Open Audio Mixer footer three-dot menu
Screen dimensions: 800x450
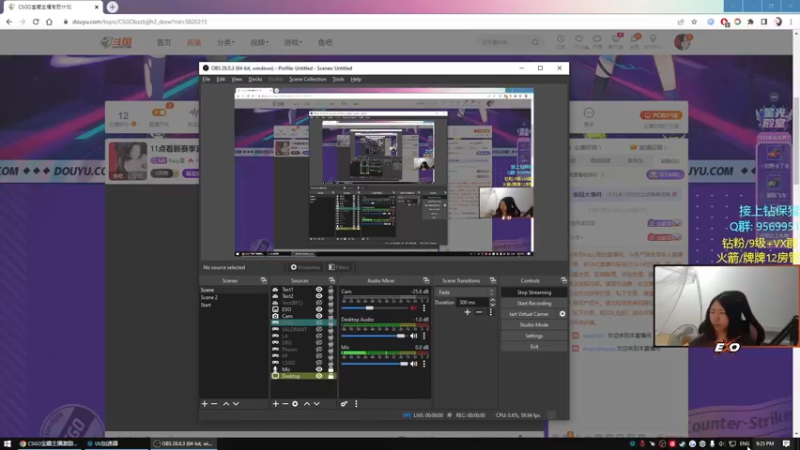356,404
